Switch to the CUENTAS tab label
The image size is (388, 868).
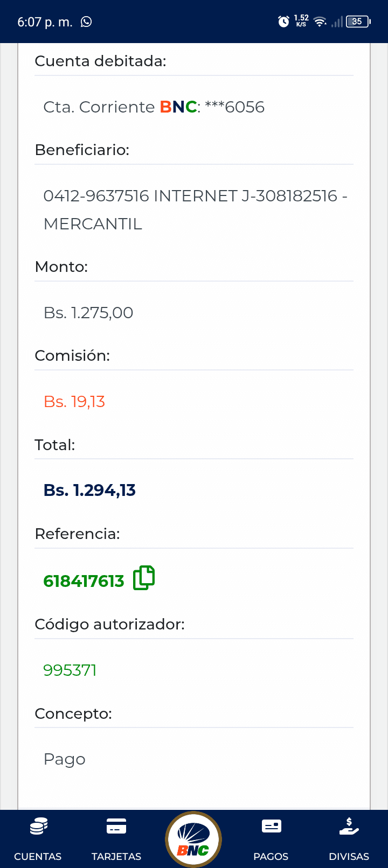click(38, 856)
